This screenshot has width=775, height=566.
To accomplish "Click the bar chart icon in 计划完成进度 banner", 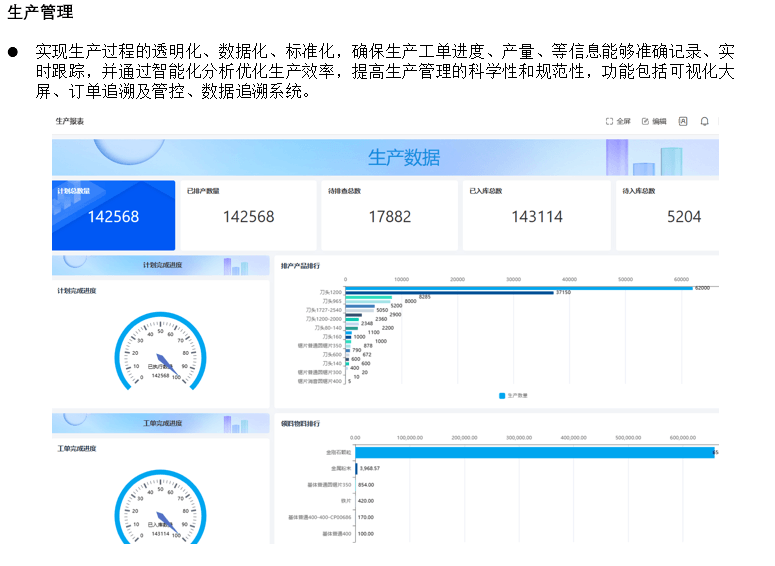I will [x=236, y=266].
